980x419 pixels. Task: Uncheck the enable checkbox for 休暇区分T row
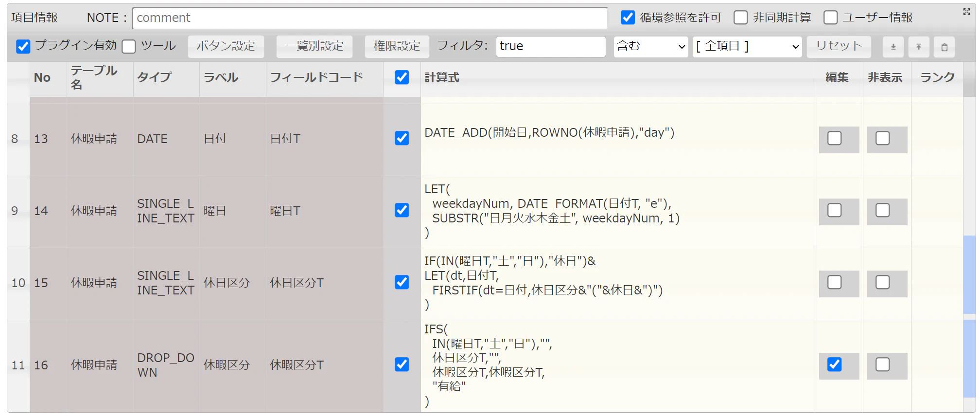pos(402,364)
